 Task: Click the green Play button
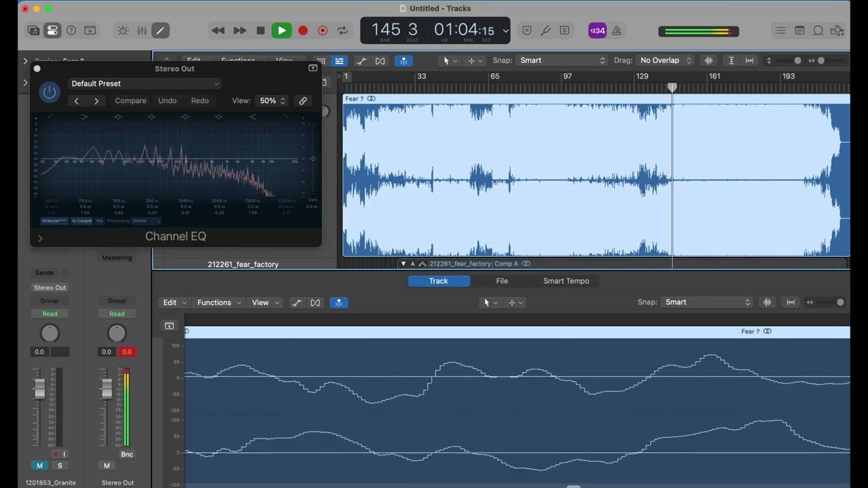(x=281, y=30)
